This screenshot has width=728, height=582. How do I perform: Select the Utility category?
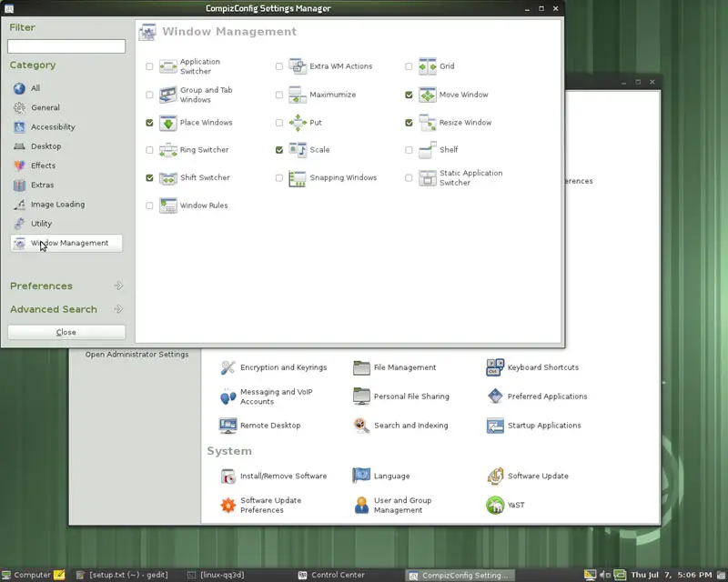pos(66,224)
